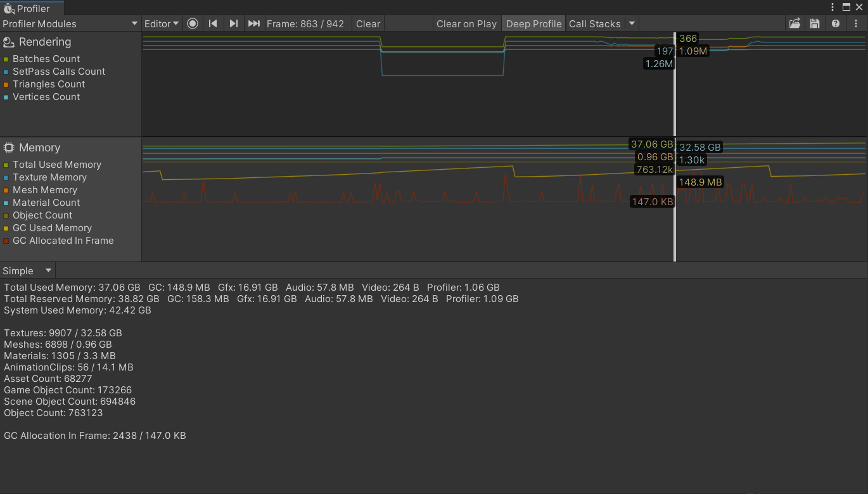Click the load profile data icon
Image resolution: width=868 pixels, height=494 pixels.
[x=793, y=23]
